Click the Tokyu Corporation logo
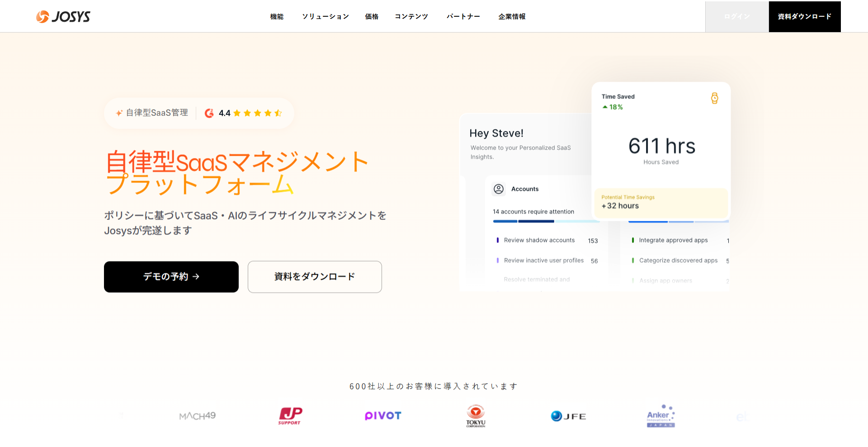 [476, 416]
